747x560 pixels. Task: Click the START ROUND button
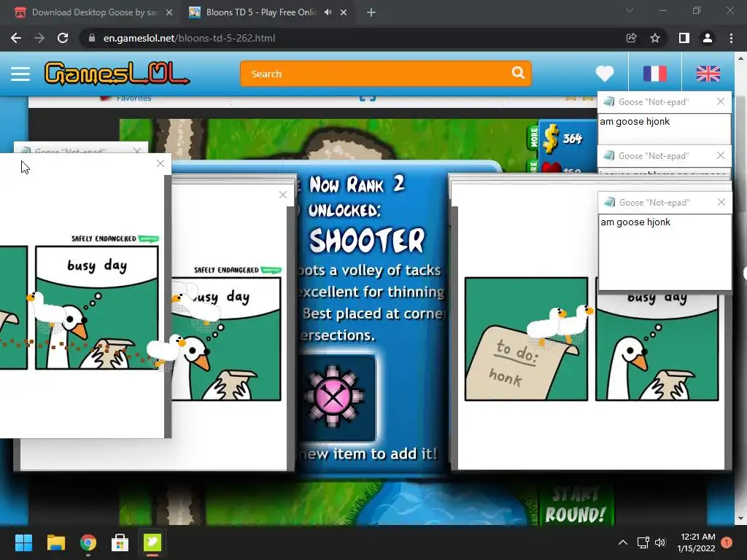pos(576,506)
